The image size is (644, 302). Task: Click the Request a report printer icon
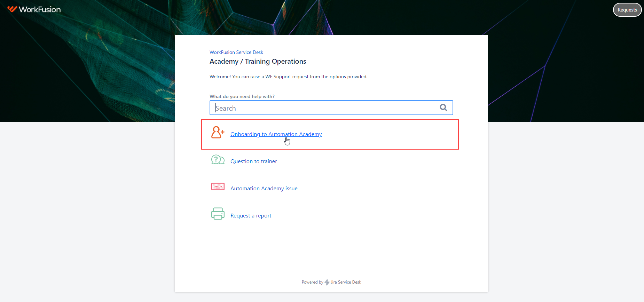[218, 214]
